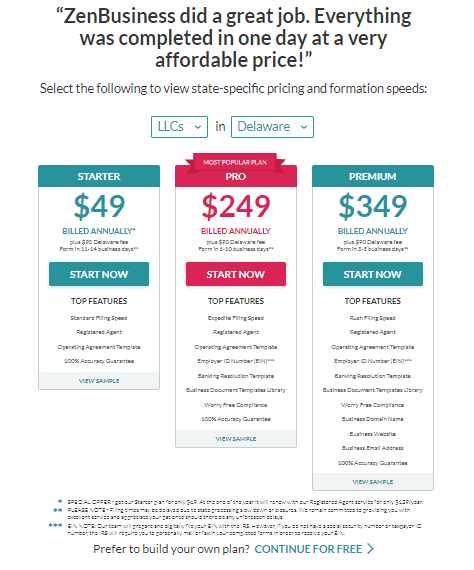
Task: Open VIEW SAMPLE in Starter plan
Action: coord(99,381)
